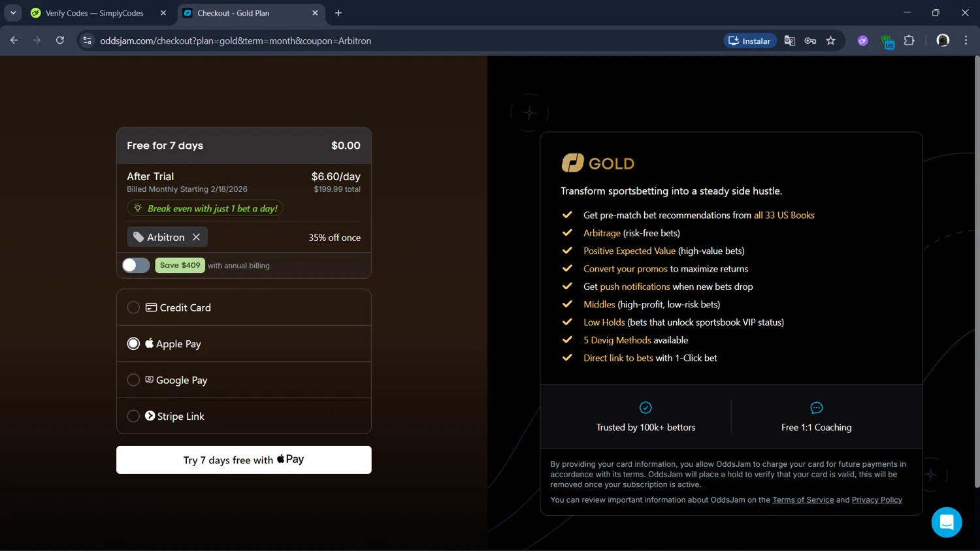Toggle annual billing switch
Viewport: 980px width, 551px height.
[136, 265]
